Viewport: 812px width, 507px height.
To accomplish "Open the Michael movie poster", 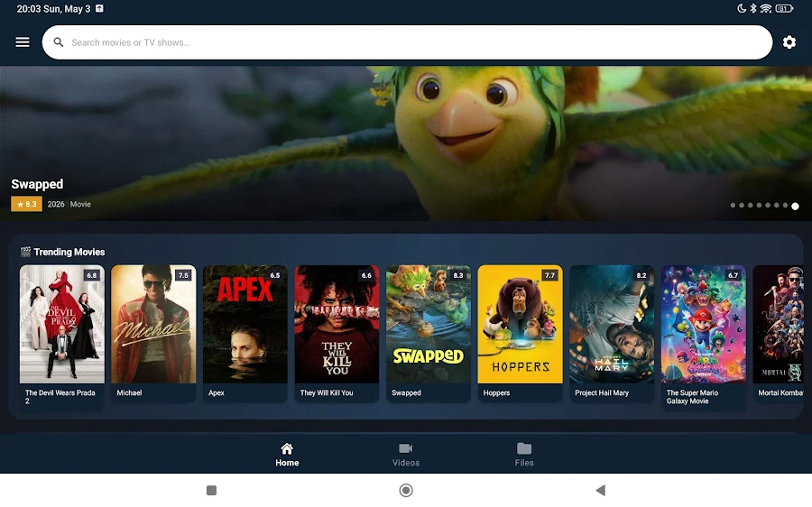I will point(153,324).
